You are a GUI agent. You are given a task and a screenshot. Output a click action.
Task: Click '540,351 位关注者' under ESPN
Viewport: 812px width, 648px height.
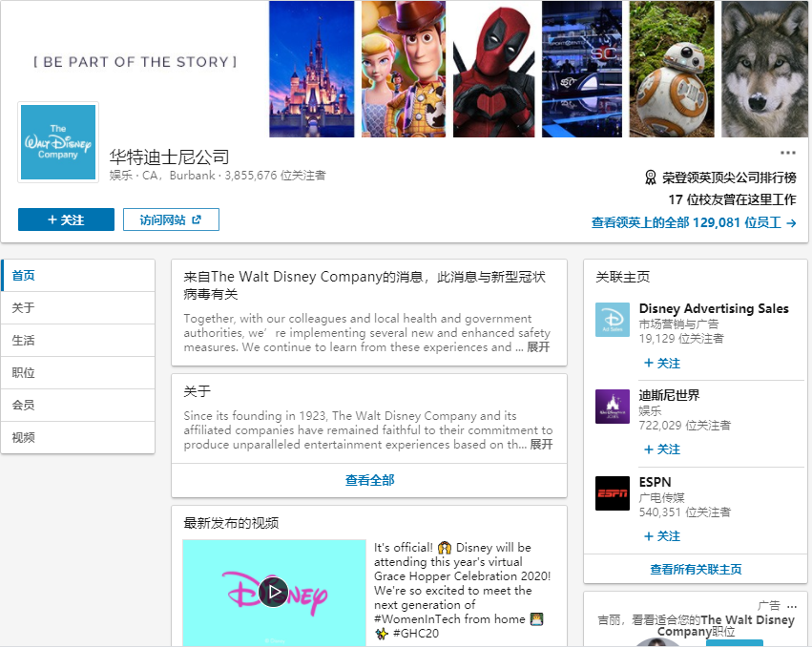pos(684,512)
